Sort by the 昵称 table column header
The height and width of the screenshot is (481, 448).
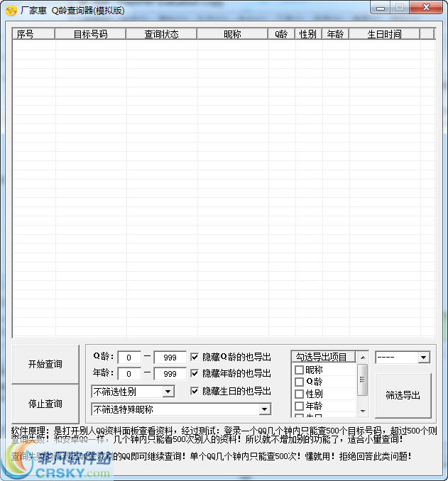[232, 34]
